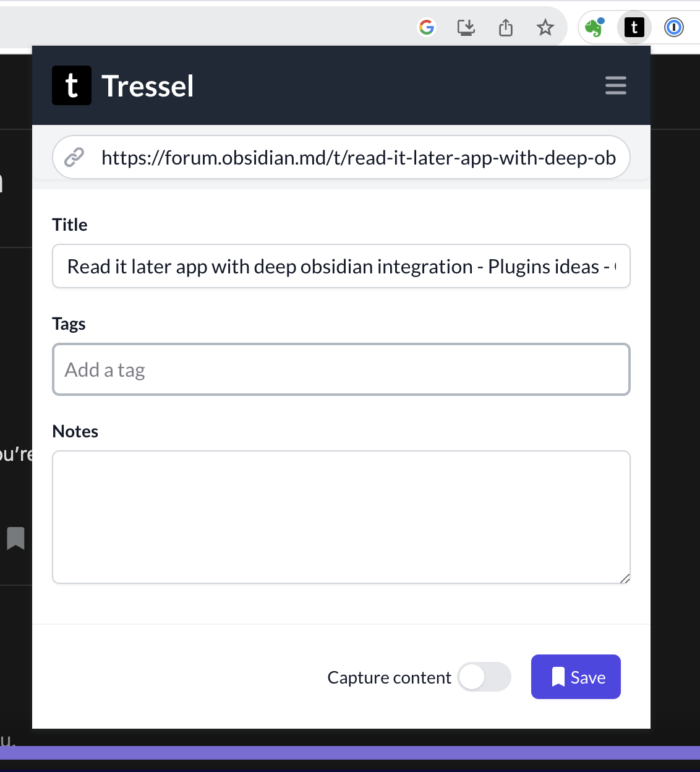Open the Evernote extension in toolbar

point(594,27)
